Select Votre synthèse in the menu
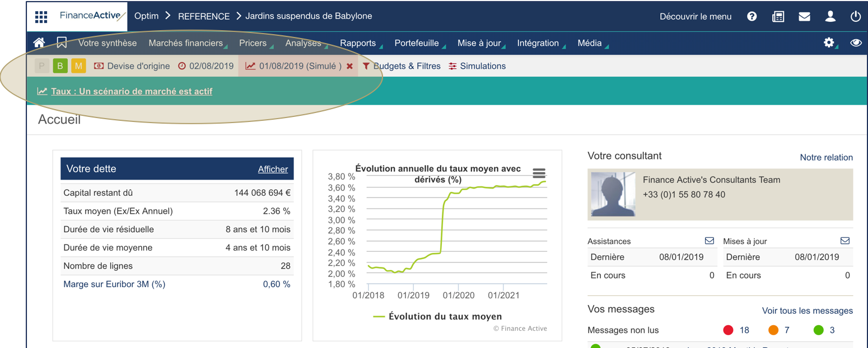 tap(109, 43)
